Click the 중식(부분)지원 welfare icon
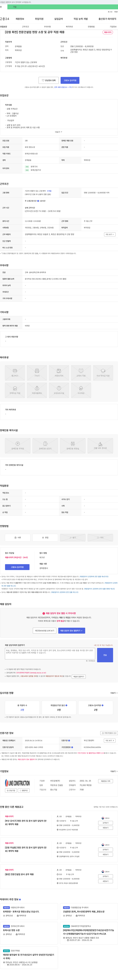Viewport: 118px width, 980px height. click(59, 390)
